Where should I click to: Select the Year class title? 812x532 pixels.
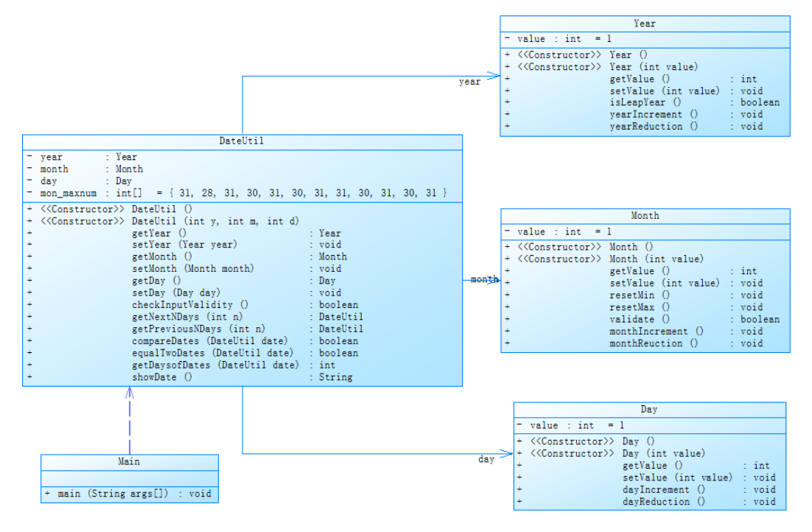coord(644,24)
